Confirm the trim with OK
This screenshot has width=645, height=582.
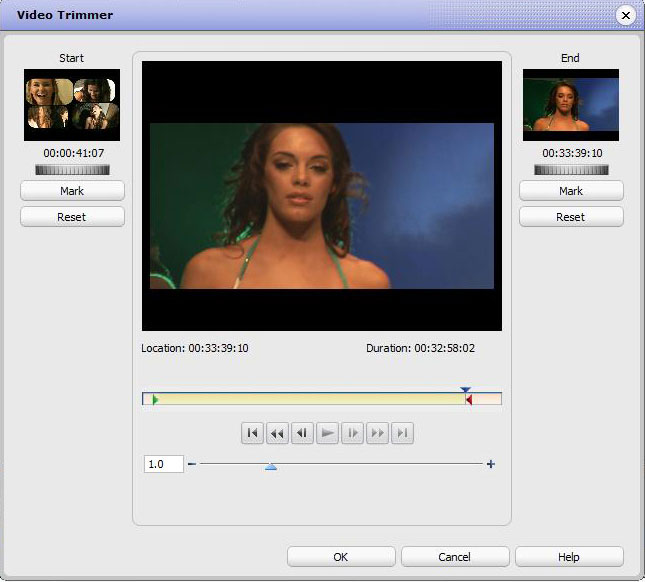341,557
